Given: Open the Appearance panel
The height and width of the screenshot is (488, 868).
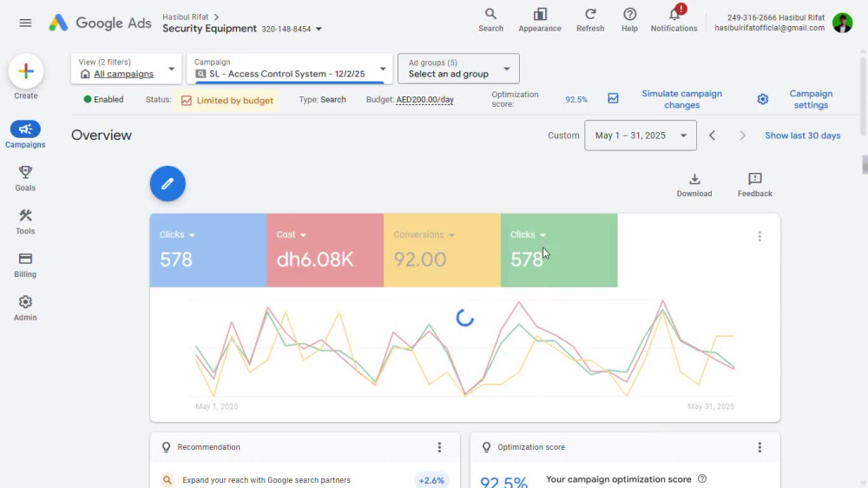Looking at the screenshot, I should [x=540, y=20].
